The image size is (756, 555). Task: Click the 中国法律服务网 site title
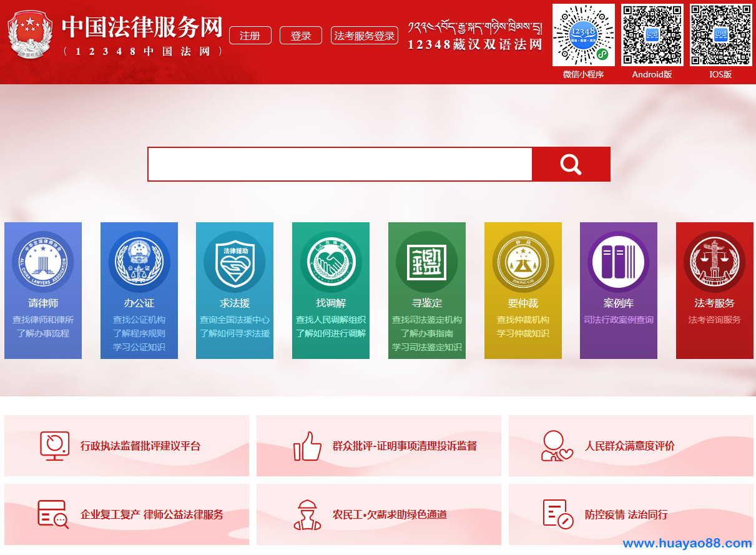coord(142,27)
